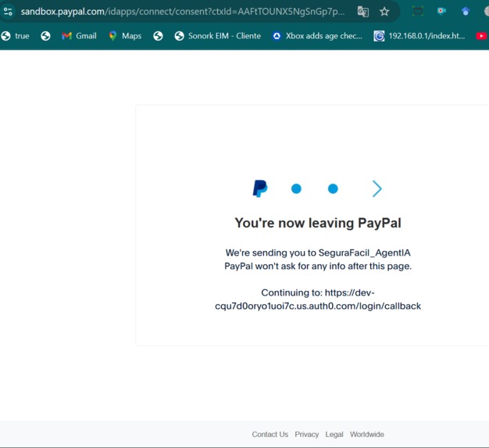Open the unnamed globe bookmark before Gmail
This screenshot has height=448, width=489.
(x=45, y=36)
